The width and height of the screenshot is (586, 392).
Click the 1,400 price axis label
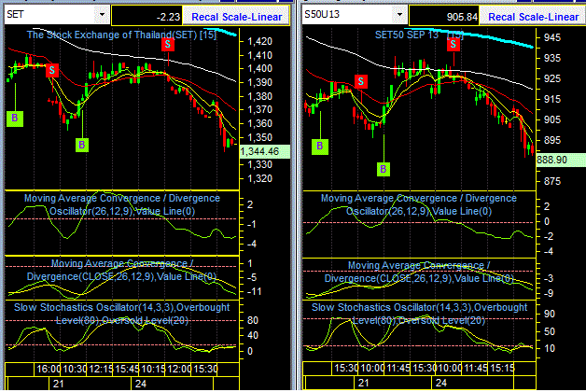(x=259, y=68)
